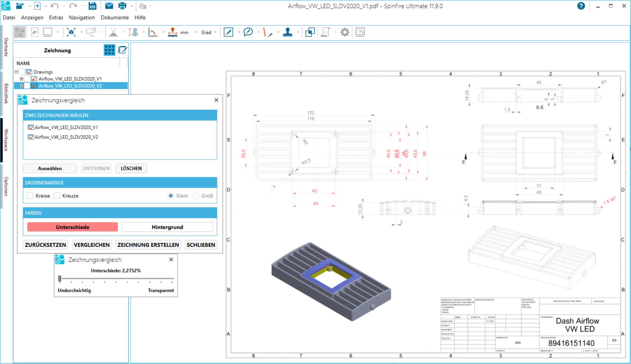Enable the Kreuze result marker checkbox
The image size is (631, 364).
click(57, 196)
